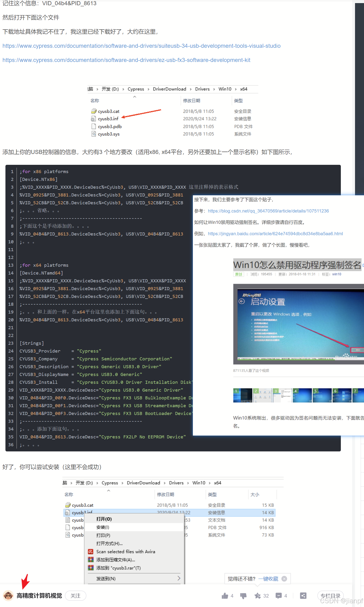Screen dimensions: 364x607
Task: Click the 一键收藏 link
Action: [268, 579]
